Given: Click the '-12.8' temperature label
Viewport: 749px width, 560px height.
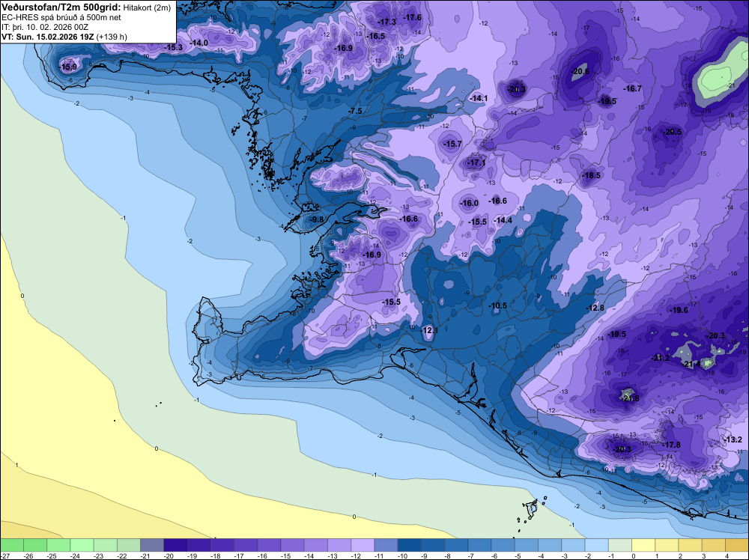Looking at the screenshot, I should point(595,308).
